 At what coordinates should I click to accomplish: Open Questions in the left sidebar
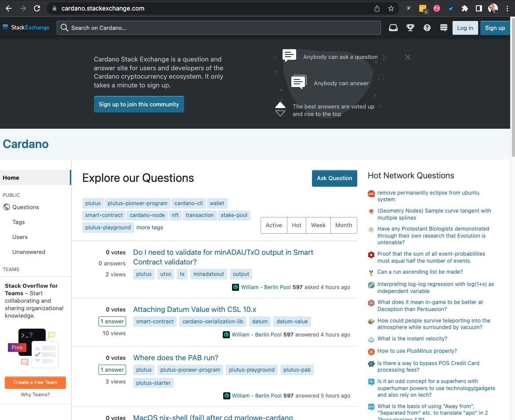click(25, 207)
